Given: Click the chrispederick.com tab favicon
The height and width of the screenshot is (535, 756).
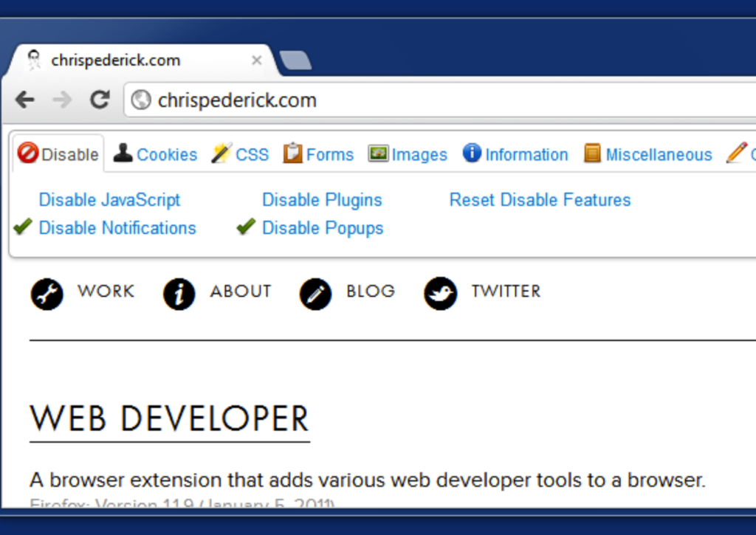Looking at the screenshot, I should [x=34, y=60].
